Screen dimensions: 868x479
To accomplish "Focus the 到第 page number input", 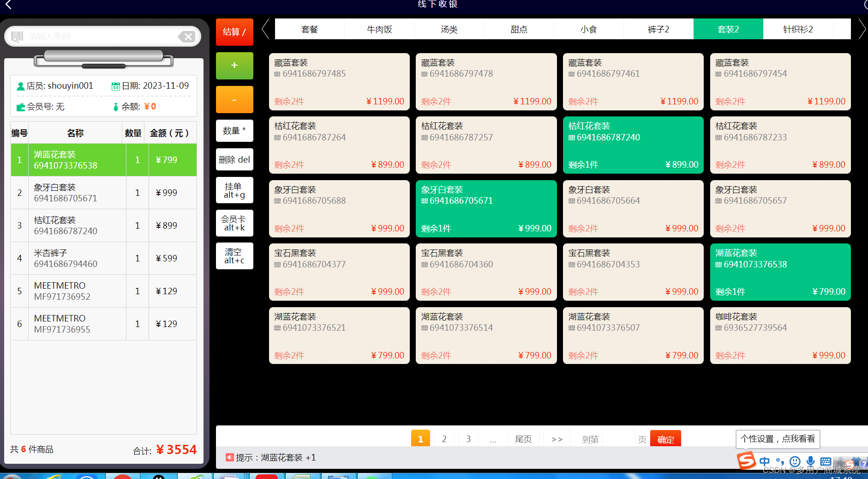I will (x=618, y=439).
